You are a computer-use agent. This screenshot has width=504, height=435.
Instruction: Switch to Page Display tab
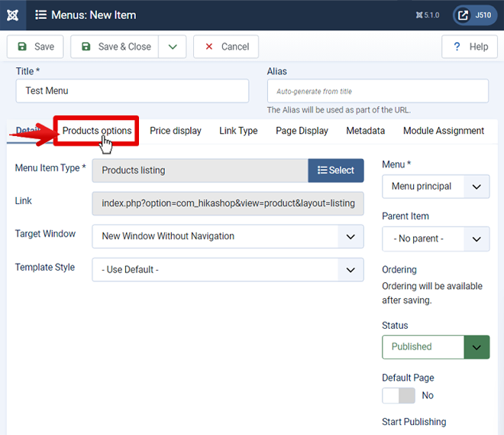(302, 131)
